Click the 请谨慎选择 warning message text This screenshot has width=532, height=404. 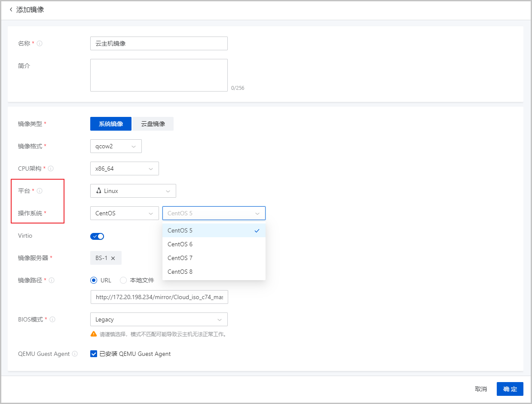click(x=163, y=334)
